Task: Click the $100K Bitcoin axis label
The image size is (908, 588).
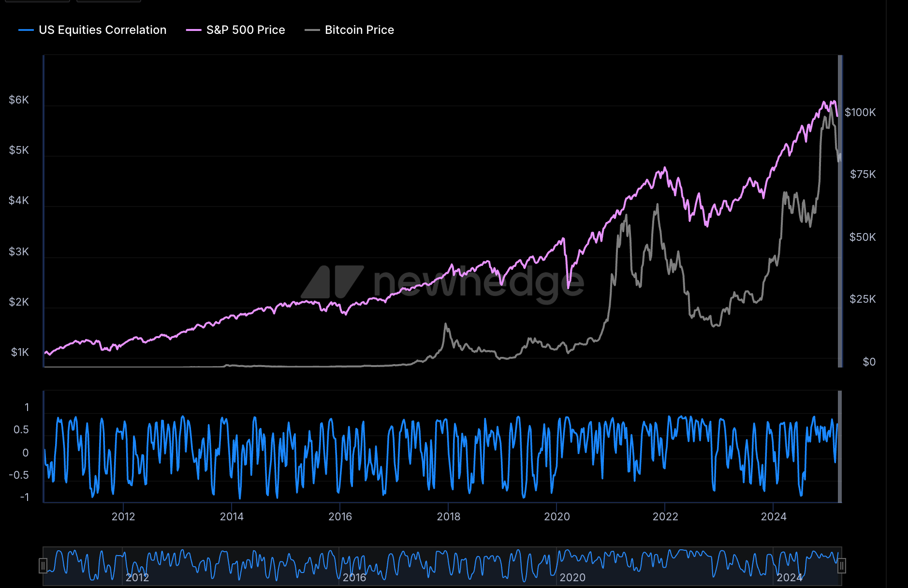Action: pos(860,112)
